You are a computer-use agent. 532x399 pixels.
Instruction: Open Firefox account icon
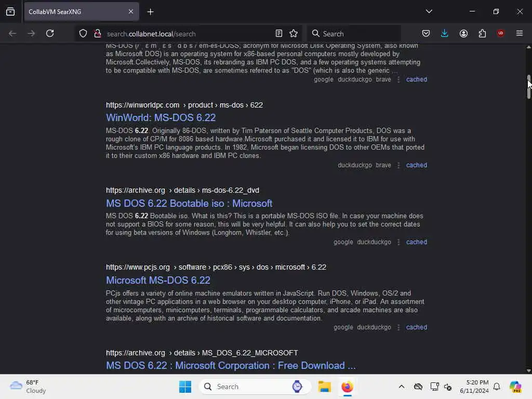pos(463,34)
